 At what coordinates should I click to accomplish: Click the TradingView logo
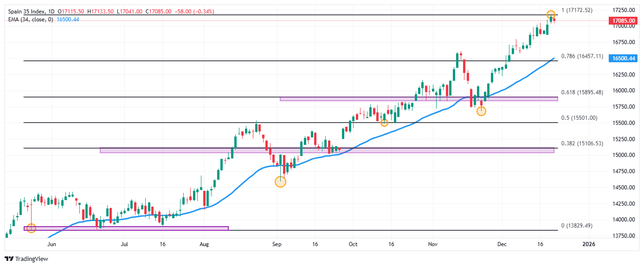click(x=26, y=259)
